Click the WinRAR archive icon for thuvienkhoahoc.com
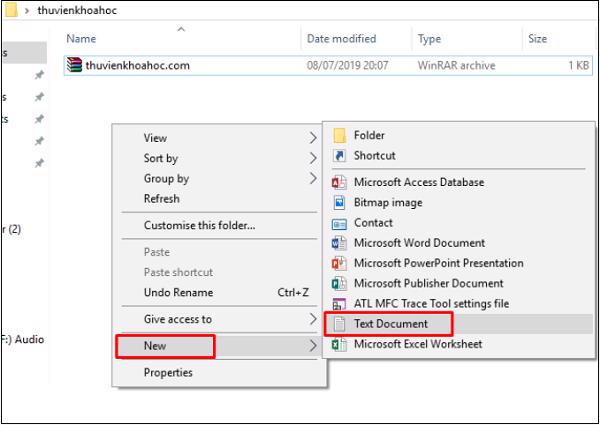The width and height of the screenshot is (600, 425). [x=74, y=66]
